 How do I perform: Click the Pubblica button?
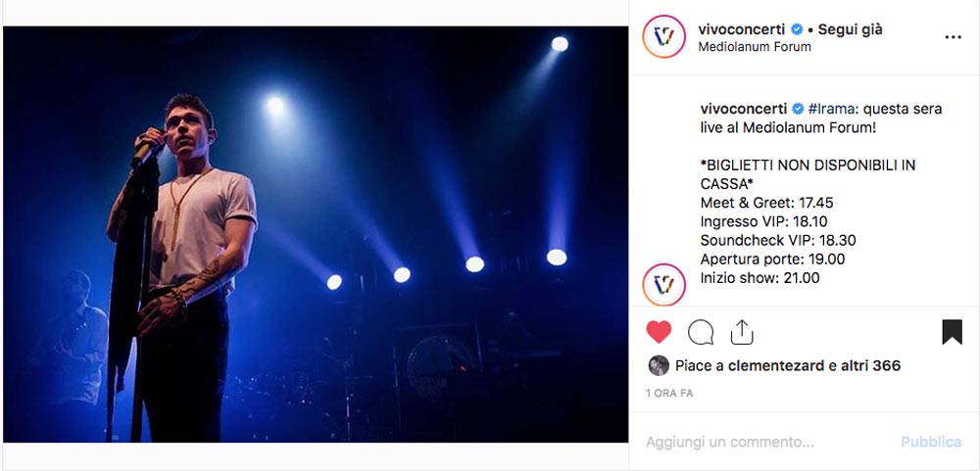click(x=931, y=443)
